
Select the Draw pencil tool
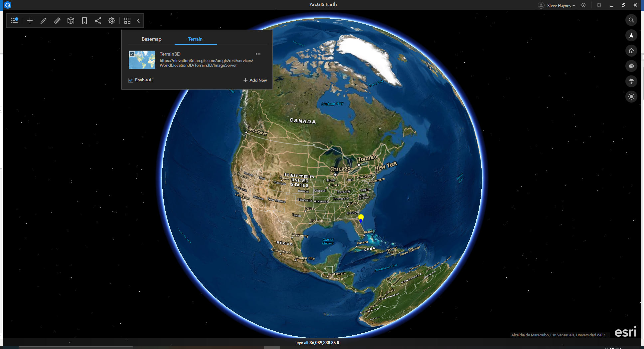pyautogui.click(x=43, y=21)
